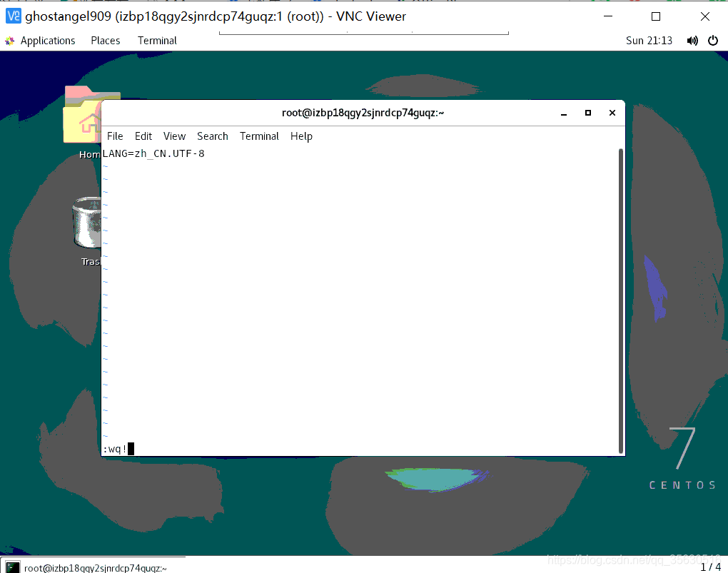Click the VNC Viewer logo icon
728x573 pixels.
(x=14, y=16)
